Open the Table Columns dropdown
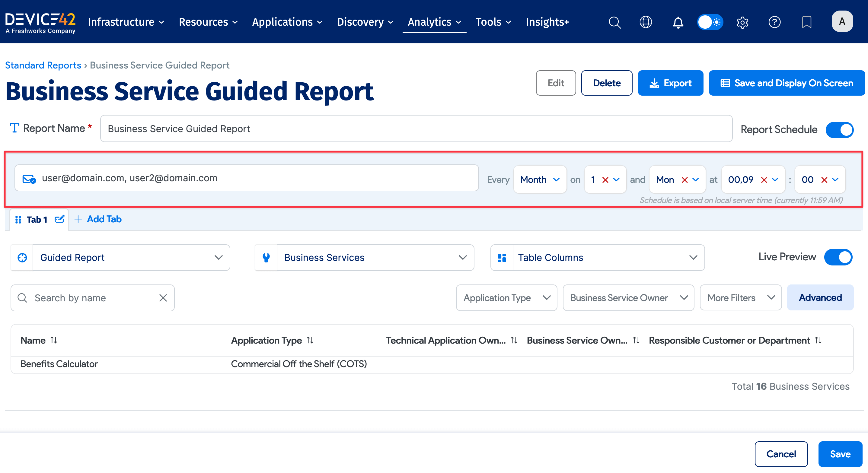This screenshot has height=473, width=868. 608,258
